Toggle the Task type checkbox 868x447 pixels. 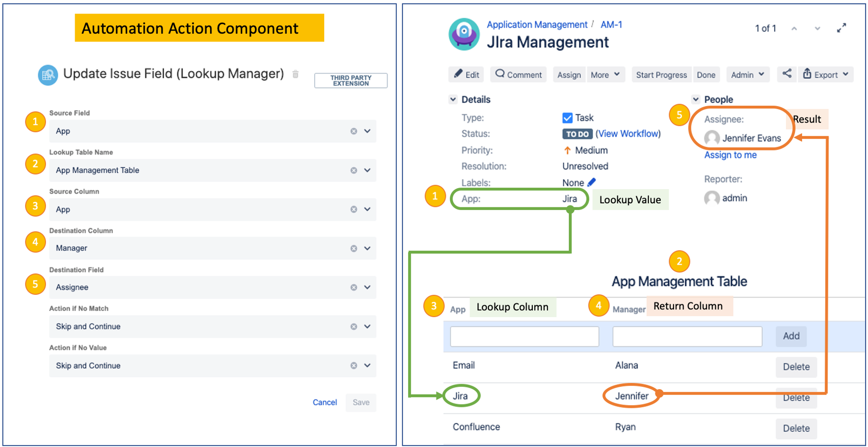pos(567,118)
